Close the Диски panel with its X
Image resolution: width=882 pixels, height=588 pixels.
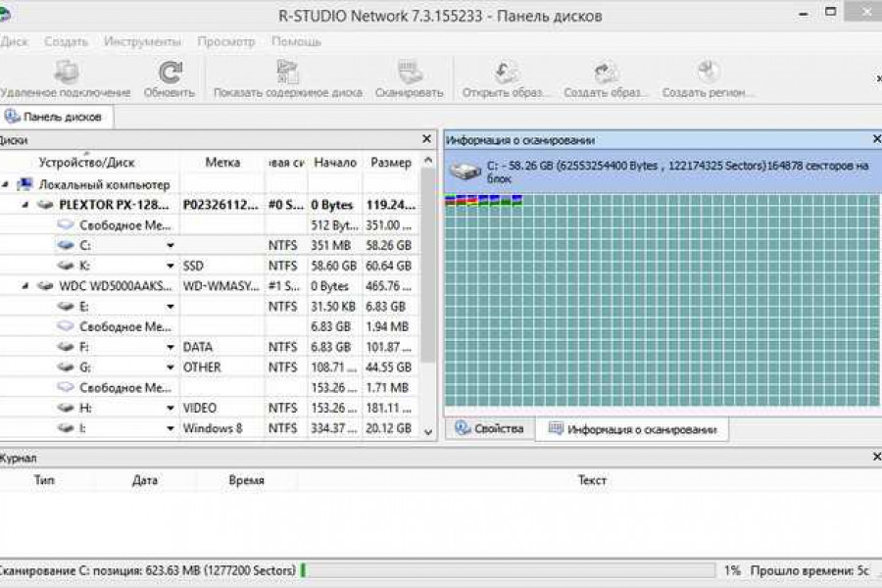(x=426, y=140)
